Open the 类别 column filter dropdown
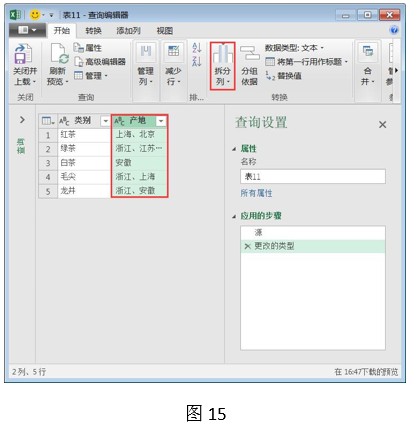The image size is (417, 426). click(x=105, y=121)
